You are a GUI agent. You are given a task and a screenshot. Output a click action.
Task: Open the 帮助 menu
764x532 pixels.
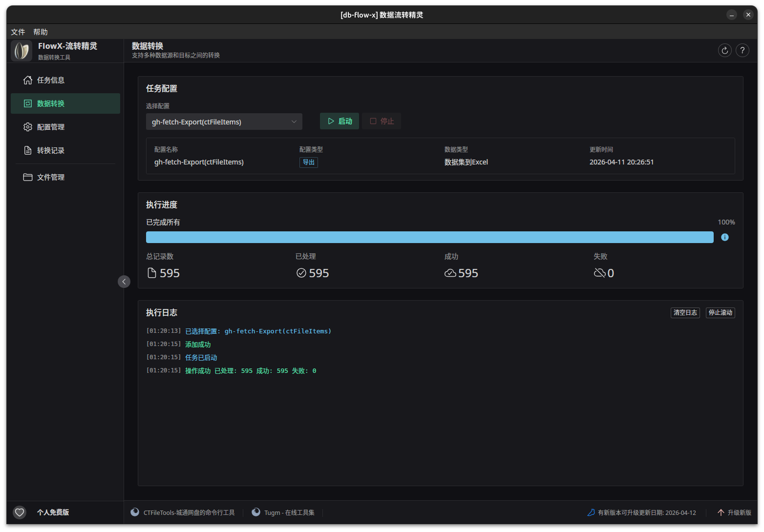(x=41, y=32)
